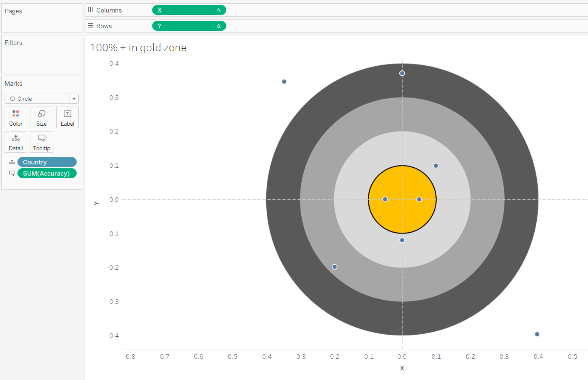Image resolution: width=588 pixels, height=380 pixels.
Task: Select the Circle icon in the mark type selector
Action: click(12, 99)
